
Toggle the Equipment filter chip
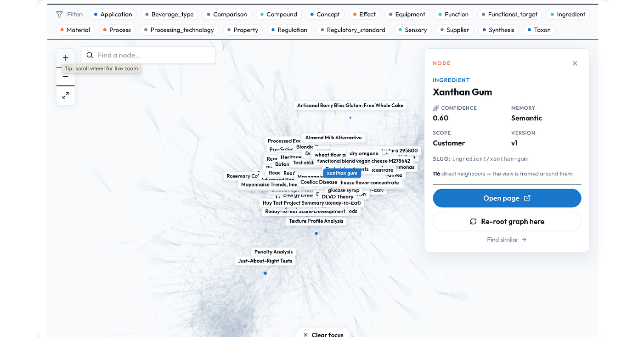[x=407, y=15]
